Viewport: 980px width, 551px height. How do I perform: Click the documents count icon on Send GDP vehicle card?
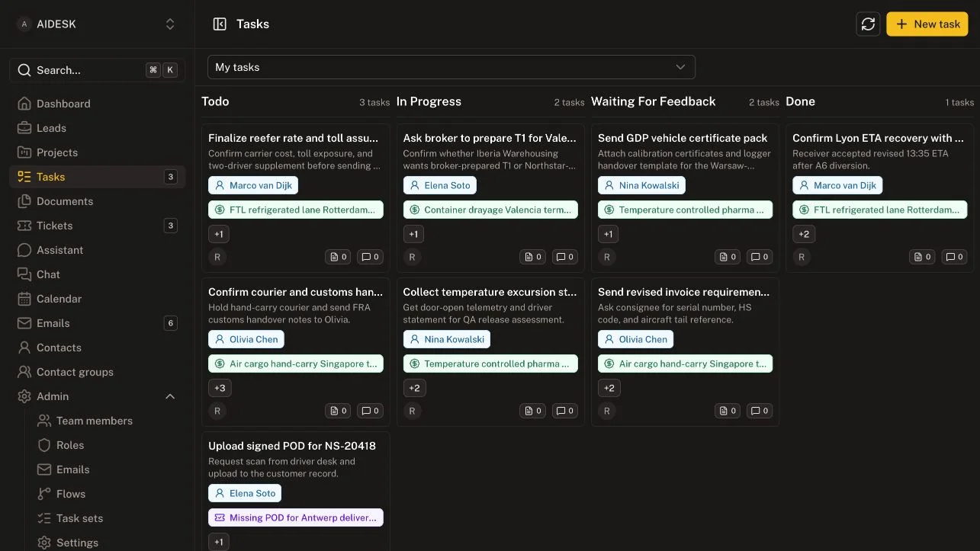point(727,257)
